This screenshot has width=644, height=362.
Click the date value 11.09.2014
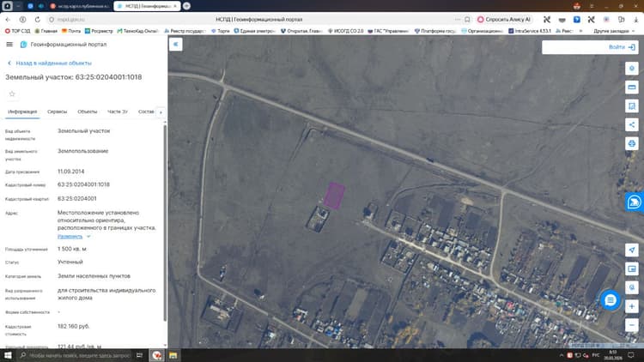tap(70, 172)
